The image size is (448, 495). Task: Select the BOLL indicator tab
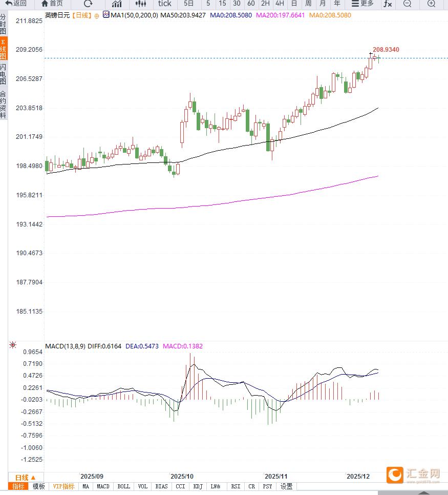[x=123, y=486]
